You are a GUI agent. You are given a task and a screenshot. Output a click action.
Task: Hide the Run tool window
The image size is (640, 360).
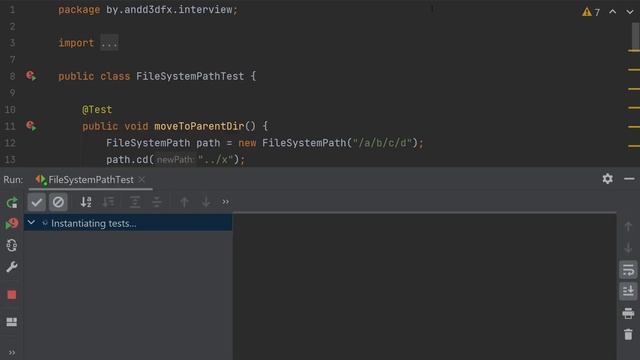tap(629, 179)
